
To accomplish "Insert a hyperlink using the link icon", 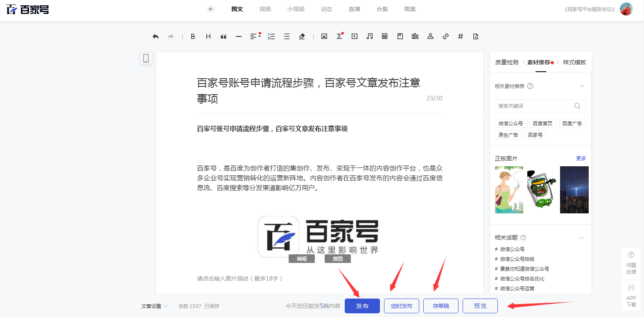I will coord(445,36).
